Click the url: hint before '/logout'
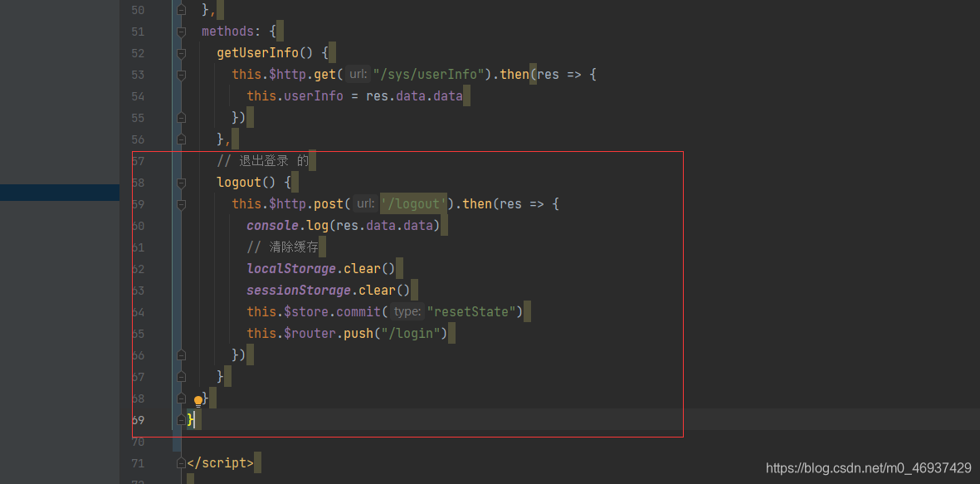Image resolution: width=980 pixels, height=484 pixels. coord(366,204)
